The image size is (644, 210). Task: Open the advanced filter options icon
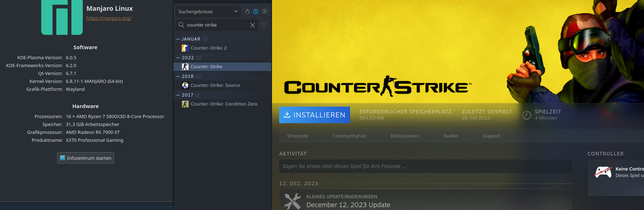[263, 25]
